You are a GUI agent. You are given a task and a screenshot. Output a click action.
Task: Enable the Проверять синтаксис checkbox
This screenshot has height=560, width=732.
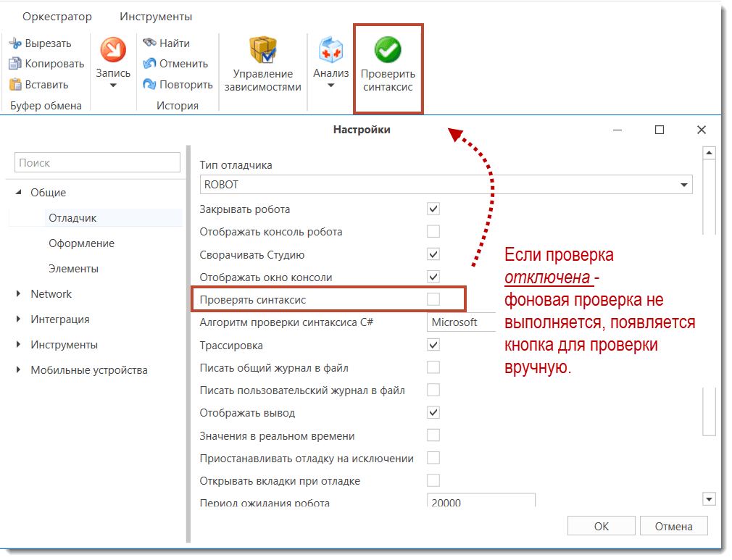point(433,299)
